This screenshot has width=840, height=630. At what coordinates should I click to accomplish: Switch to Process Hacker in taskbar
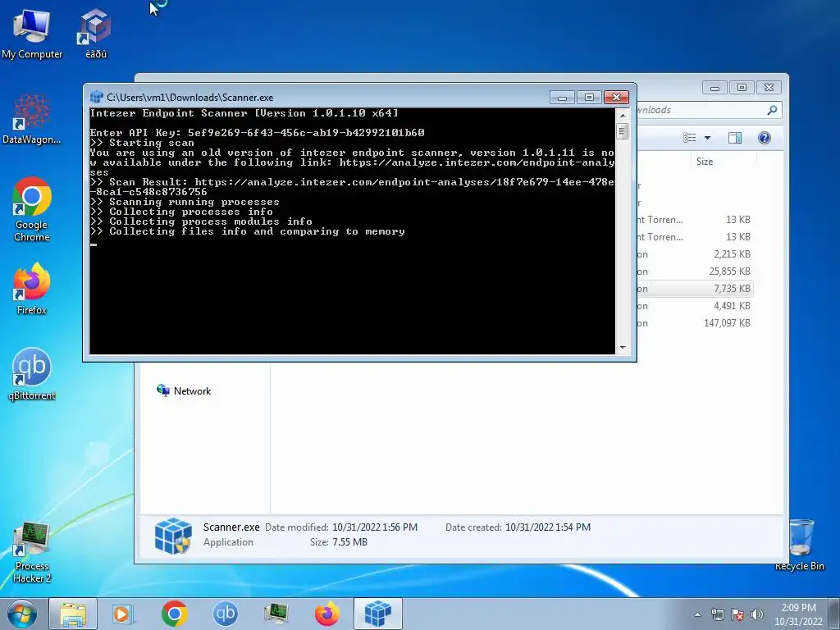click(x=276, y=614)
